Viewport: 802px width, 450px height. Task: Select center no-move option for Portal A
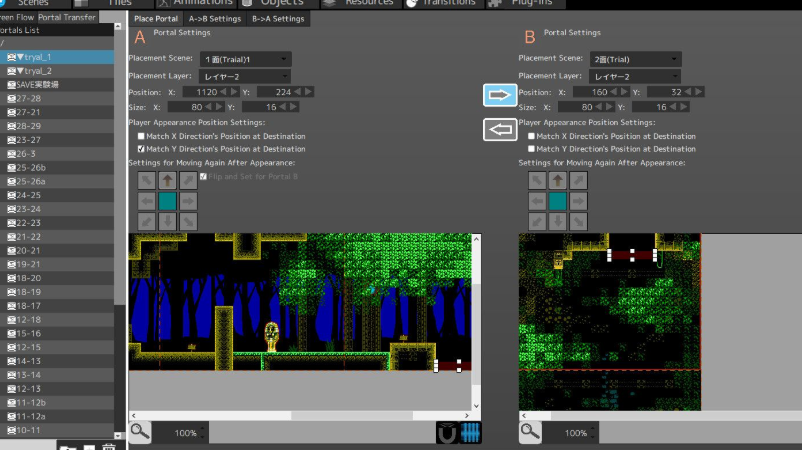click(x=167, y=201)
